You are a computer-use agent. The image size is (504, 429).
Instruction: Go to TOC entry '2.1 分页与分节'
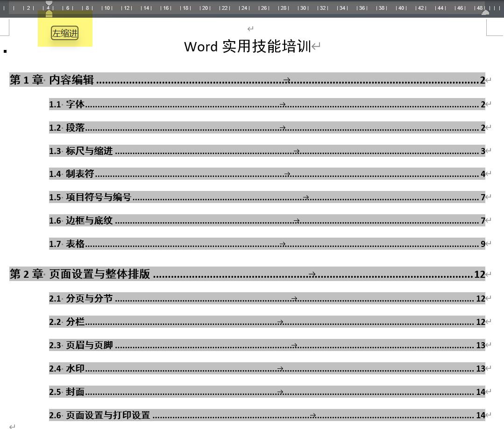[x=267, y=299]
